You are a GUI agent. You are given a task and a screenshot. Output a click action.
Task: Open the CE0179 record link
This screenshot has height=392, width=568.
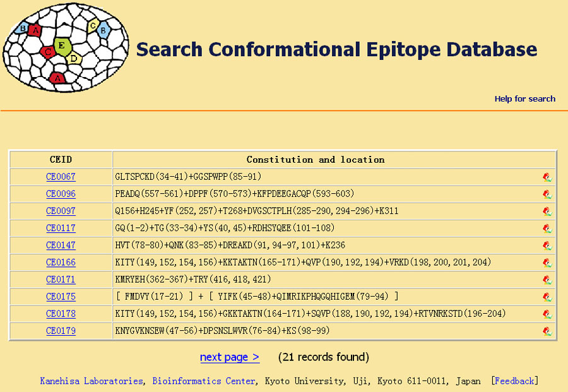click(61, 331)
